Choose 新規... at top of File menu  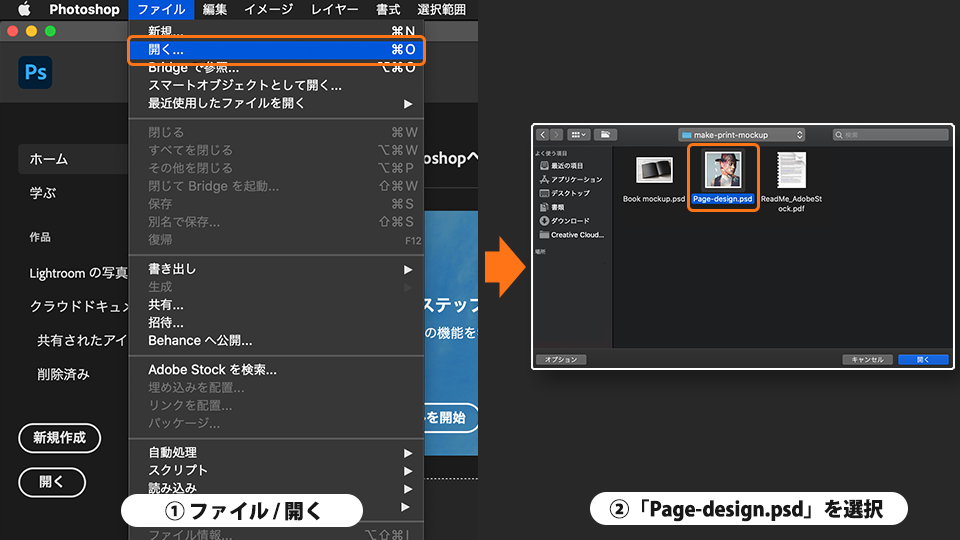277,31
